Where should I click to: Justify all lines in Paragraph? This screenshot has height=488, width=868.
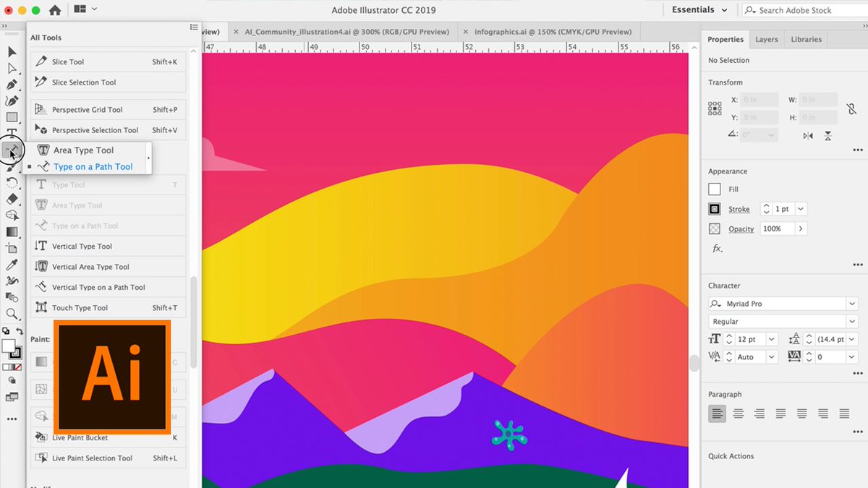(x=844, y=414)
